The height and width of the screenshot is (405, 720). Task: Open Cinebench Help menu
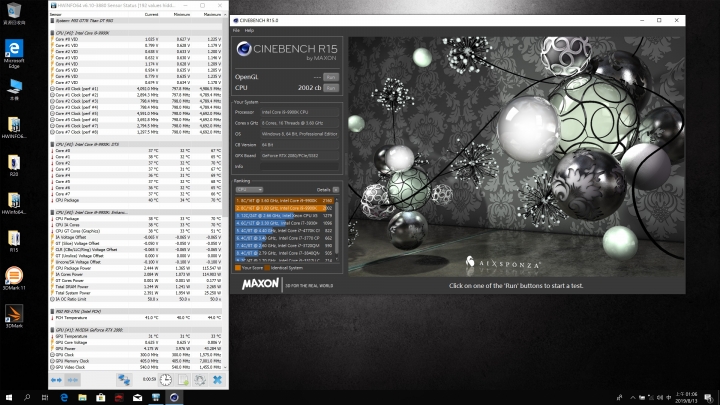click(249, 30)
